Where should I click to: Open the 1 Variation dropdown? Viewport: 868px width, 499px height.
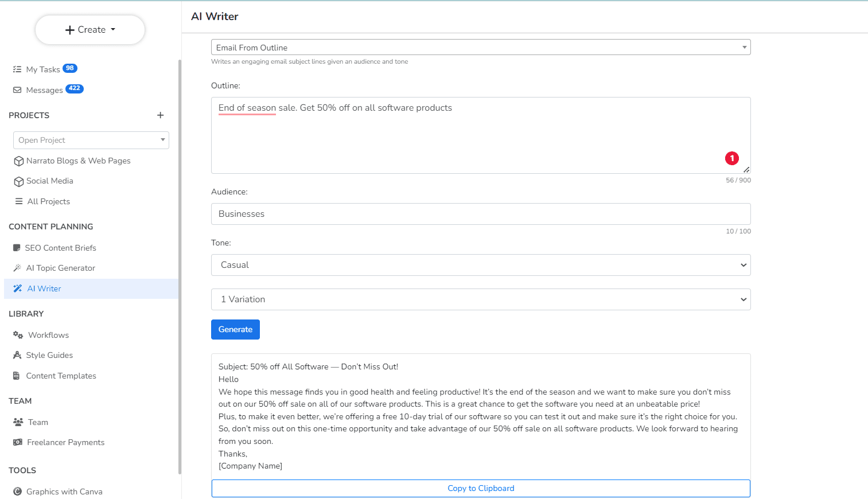pyautogui.click(x=481, y=299)
